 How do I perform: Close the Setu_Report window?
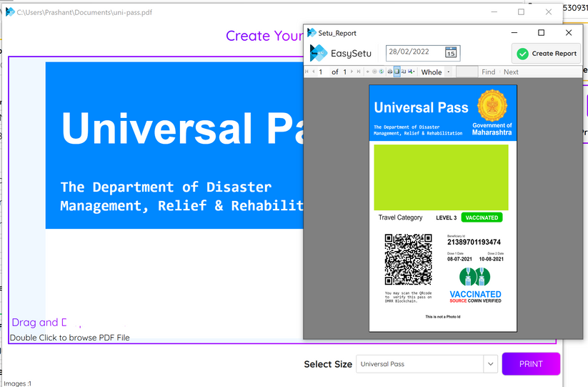click(x=569, y=33)
